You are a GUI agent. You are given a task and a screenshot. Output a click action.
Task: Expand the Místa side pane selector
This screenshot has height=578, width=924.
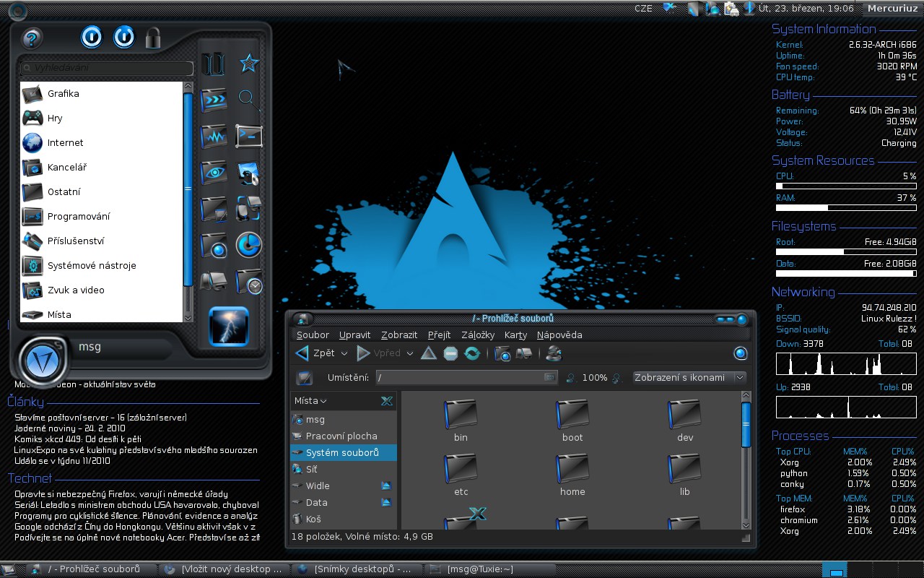(x=310, y=400)
